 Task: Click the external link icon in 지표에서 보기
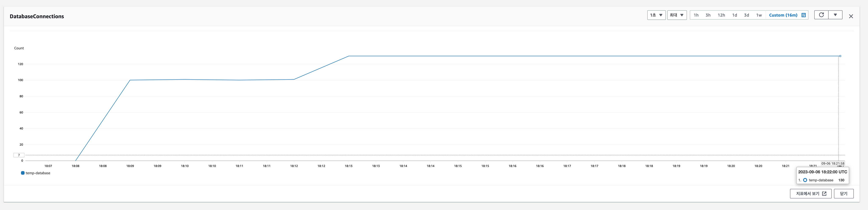pos(824,193)
